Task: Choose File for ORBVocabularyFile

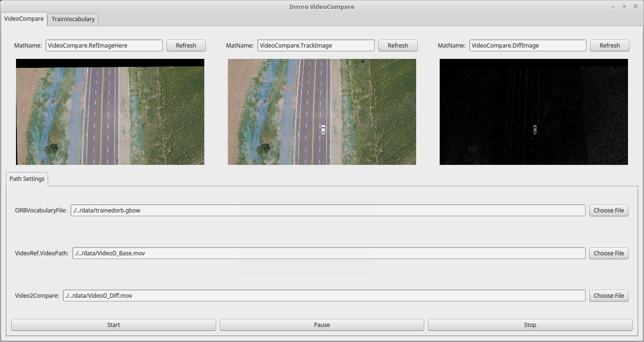Action: (x=609, y=211)
